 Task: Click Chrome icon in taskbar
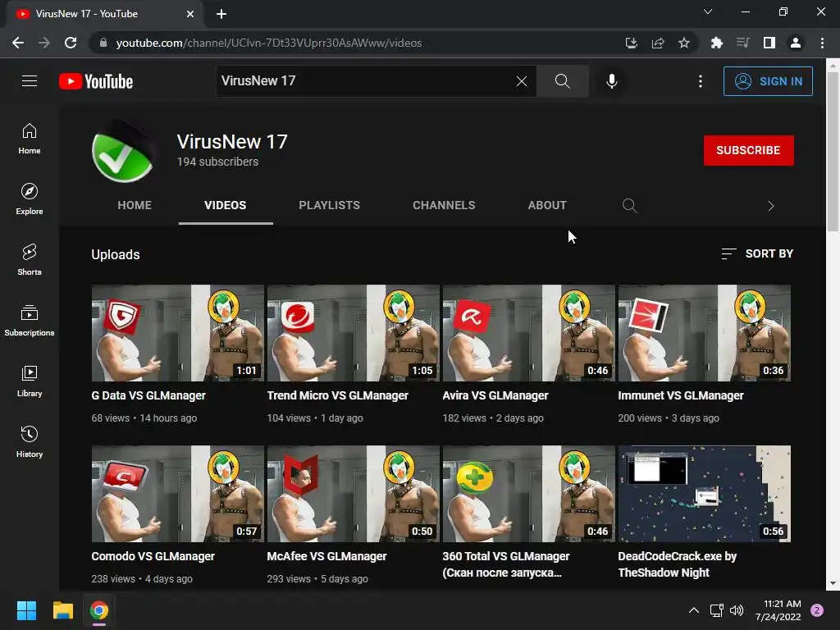[x=99, y=610]
